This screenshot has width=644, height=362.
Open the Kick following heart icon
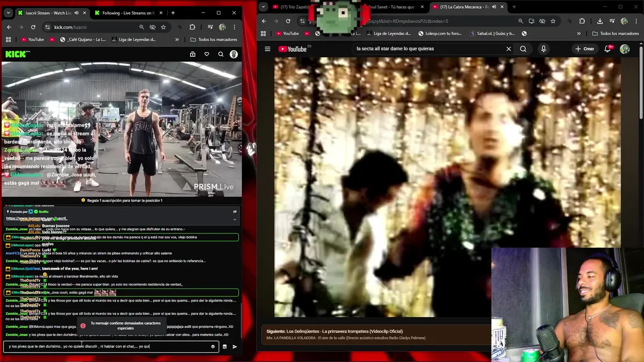[207, 54]
